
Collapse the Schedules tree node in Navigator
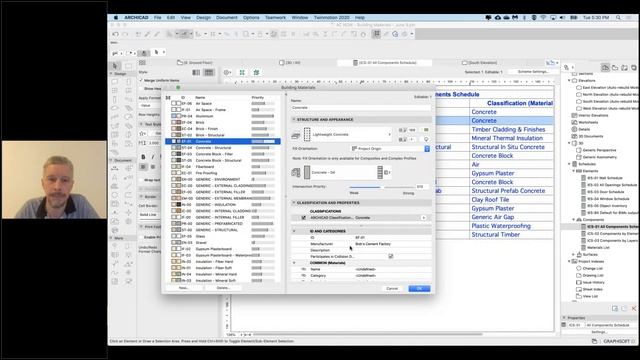[569, 164]
